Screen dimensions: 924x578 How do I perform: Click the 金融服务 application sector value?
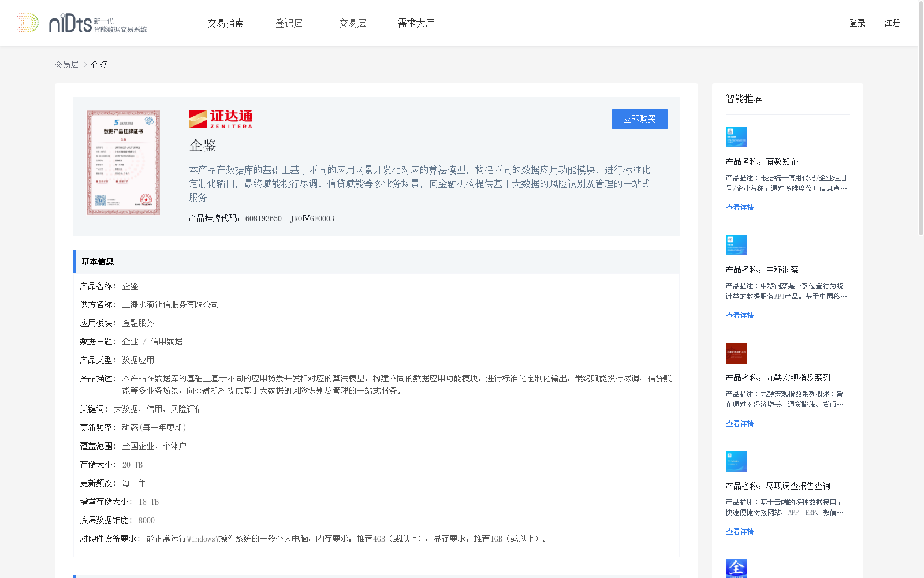(138, 323)
